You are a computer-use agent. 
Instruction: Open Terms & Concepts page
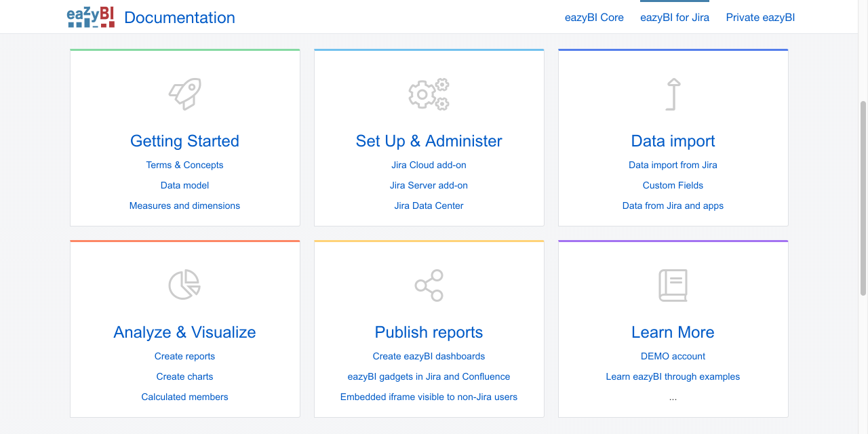(x=184, y=165)
